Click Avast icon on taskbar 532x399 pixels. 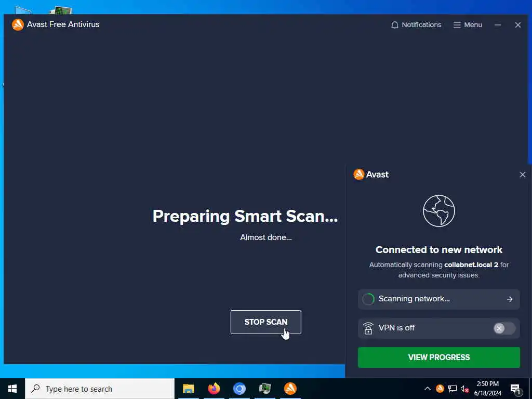(290, 389)
